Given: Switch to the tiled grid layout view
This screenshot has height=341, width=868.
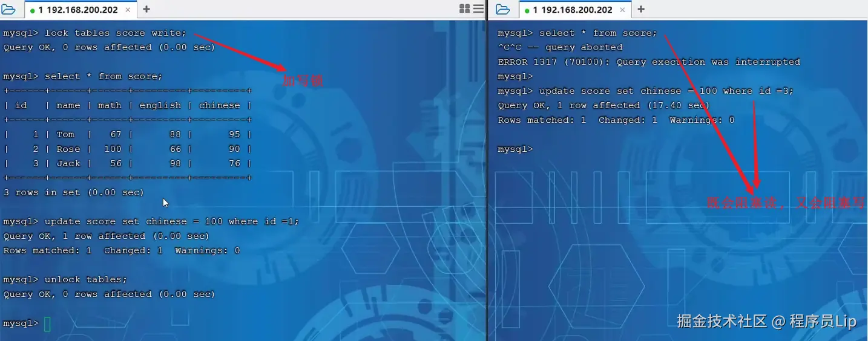Looking at the screenshot, I should tap(465, 8).
